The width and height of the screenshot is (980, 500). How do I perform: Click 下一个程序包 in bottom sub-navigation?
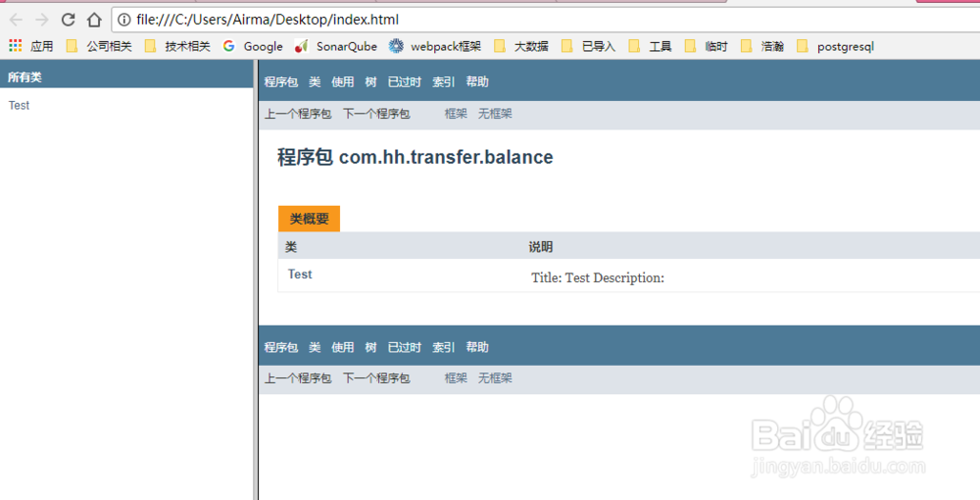(376, 378)
